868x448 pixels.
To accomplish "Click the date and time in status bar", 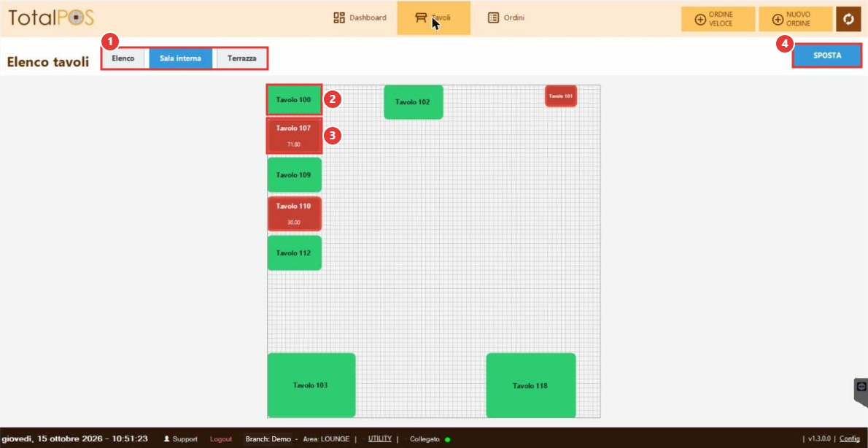I will 74,439.
